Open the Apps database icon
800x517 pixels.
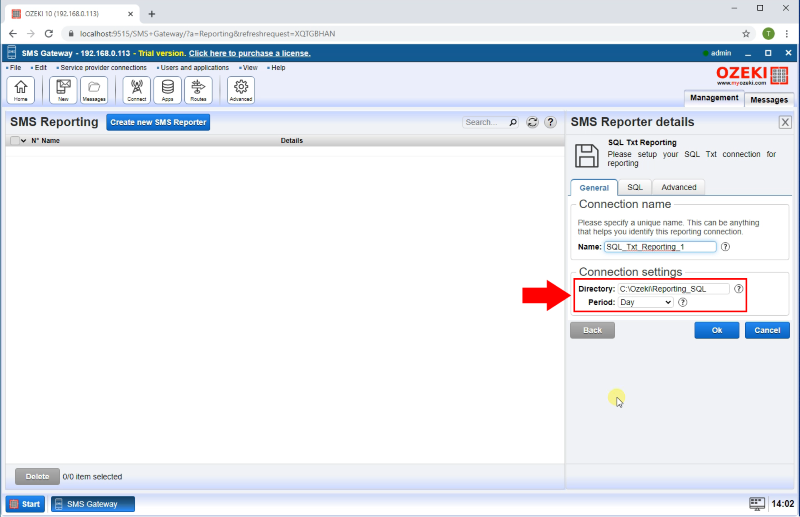(x=167, y=90)
